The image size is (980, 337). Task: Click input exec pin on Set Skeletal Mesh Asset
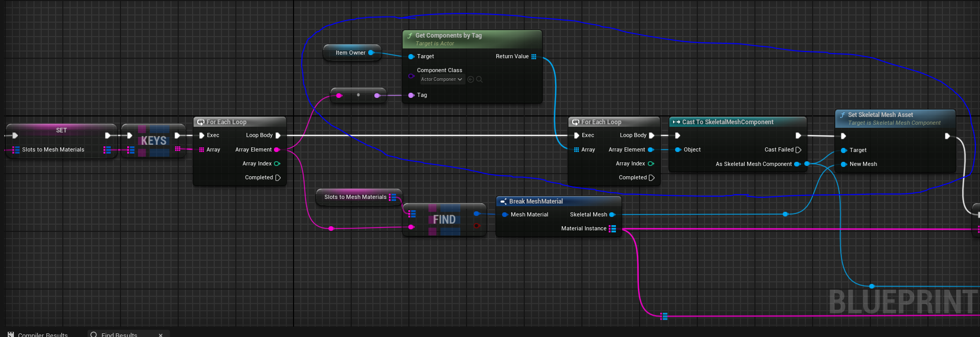[844, 136]
